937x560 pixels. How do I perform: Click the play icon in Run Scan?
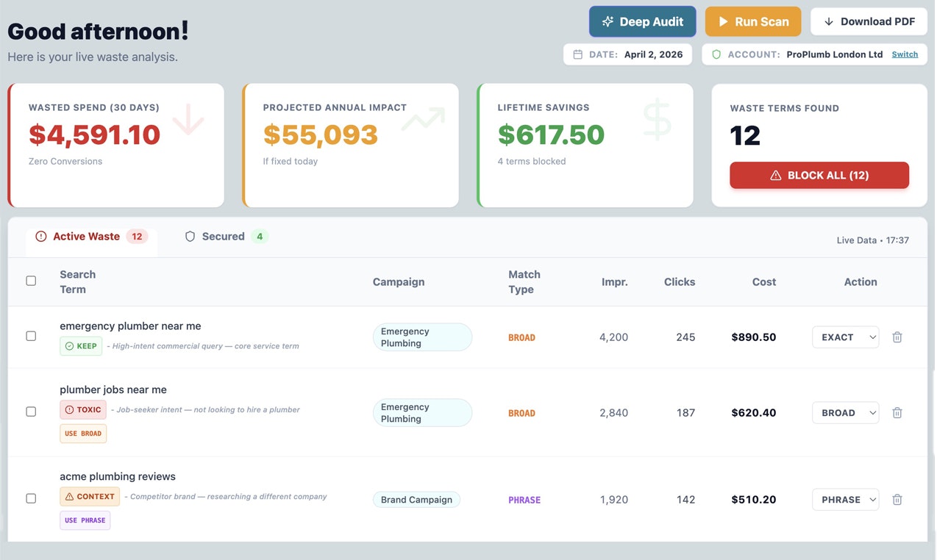pos(724,21)
